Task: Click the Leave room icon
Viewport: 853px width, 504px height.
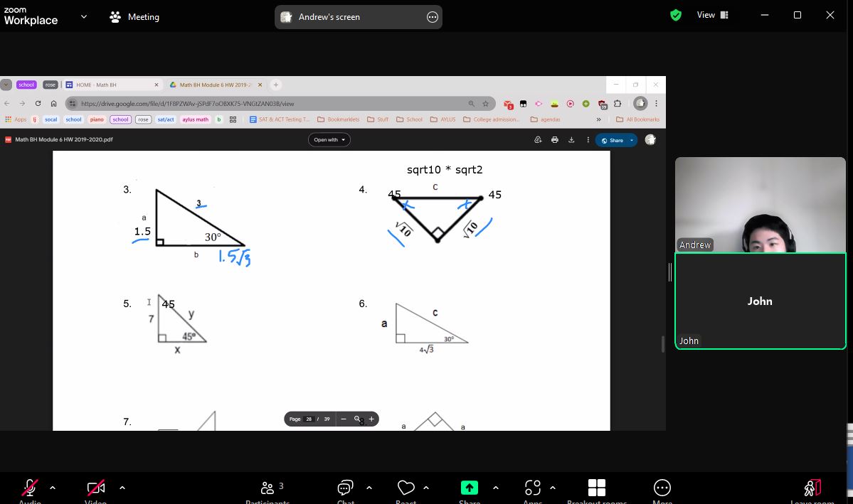Action: [812, 488]
